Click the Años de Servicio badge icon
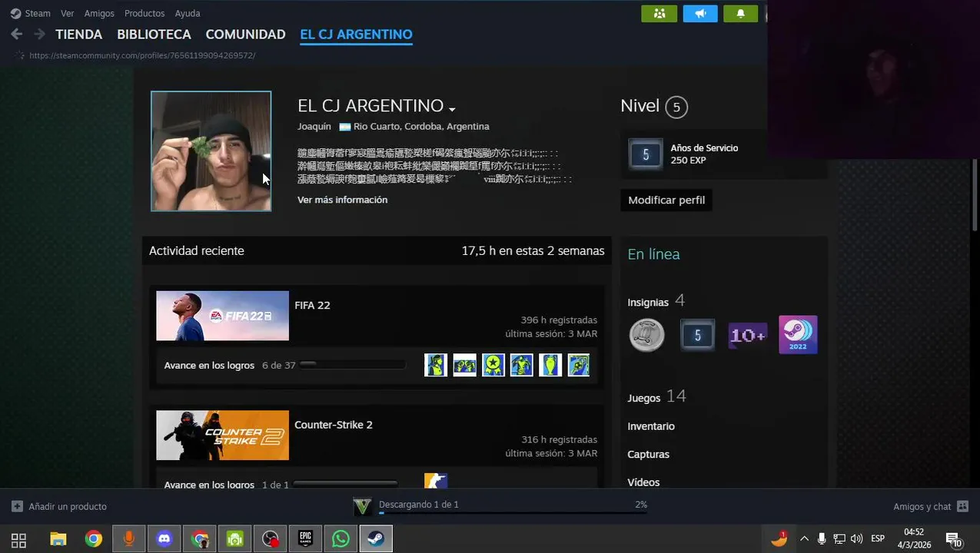 click(x=646, y=154)
